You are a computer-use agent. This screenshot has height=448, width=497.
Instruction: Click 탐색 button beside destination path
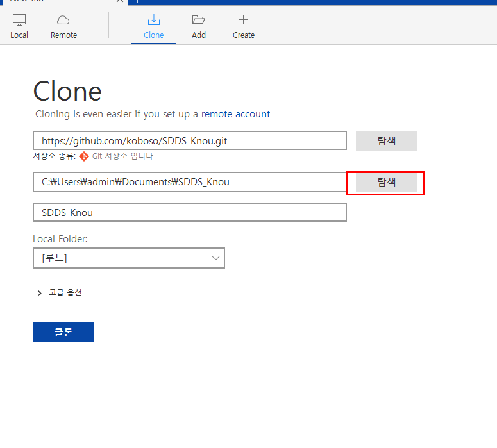387,183
